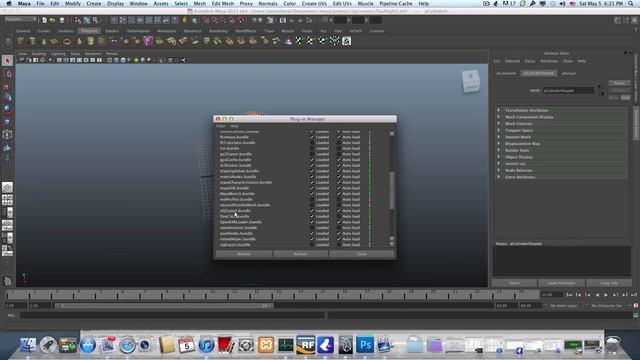The width and height of the screenshot is (640, 360).
Task: Click the Open Scene icon
Action: [53, 20]
